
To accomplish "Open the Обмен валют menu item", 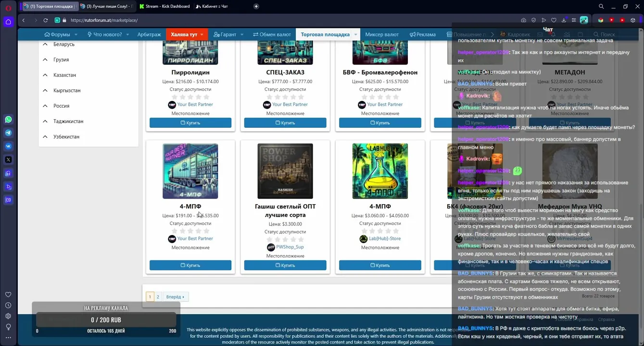I will 271,35.
